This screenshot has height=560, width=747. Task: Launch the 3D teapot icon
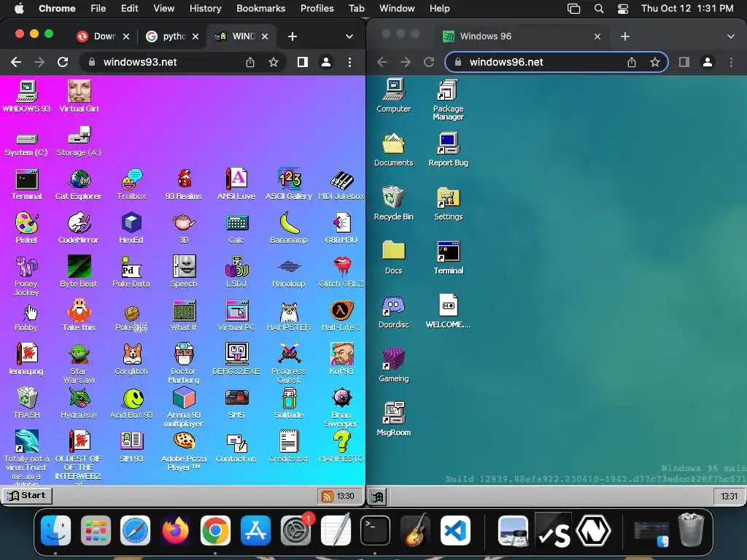click(x=184, y=228)
